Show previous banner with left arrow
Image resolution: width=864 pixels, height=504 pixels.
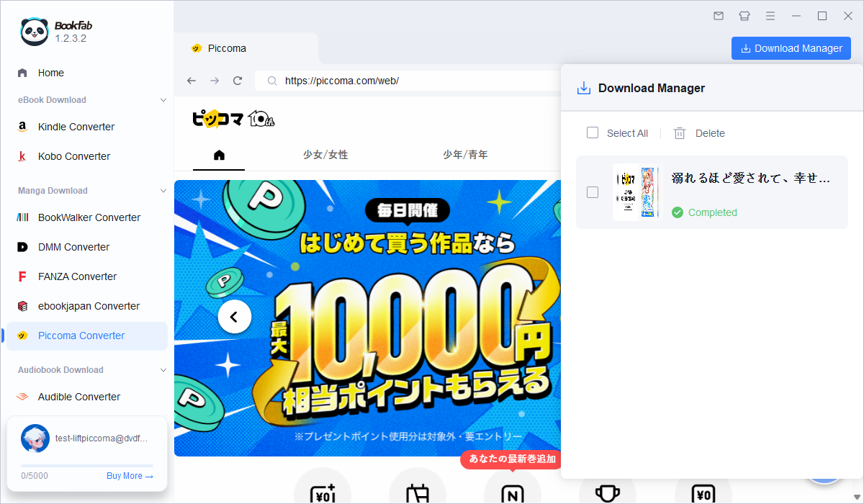click(235, 316)
